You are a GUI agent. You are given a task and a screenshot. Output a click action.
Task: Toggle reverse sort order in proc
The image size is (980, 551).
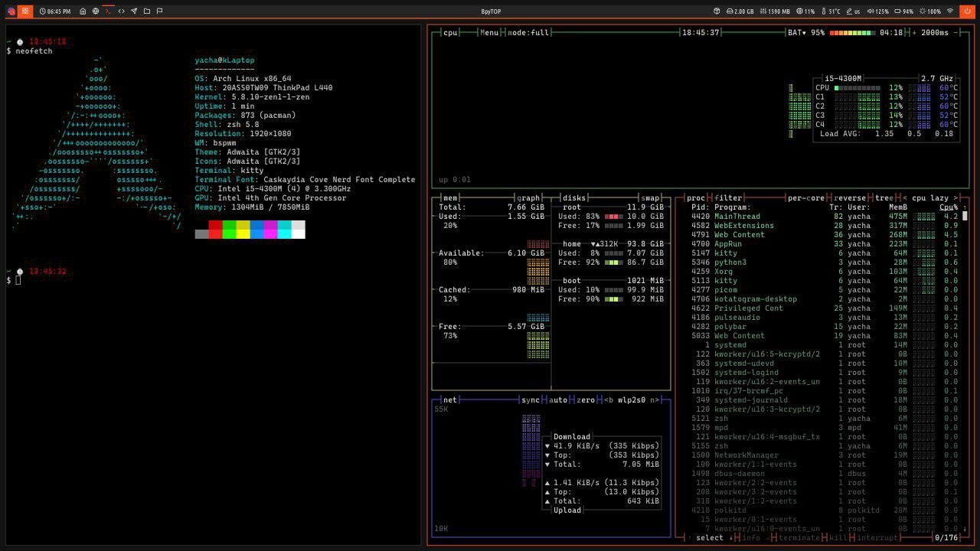850,198
